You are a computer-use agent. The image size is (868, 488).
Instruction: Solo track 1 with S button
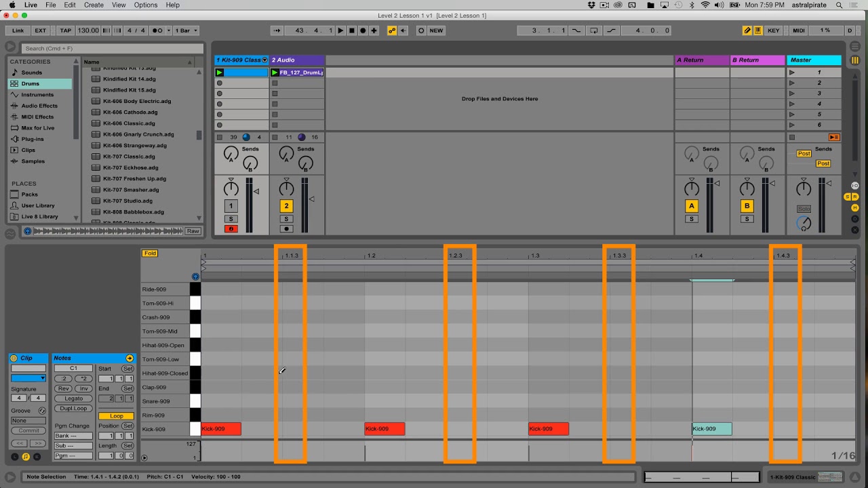coord(231,219)
